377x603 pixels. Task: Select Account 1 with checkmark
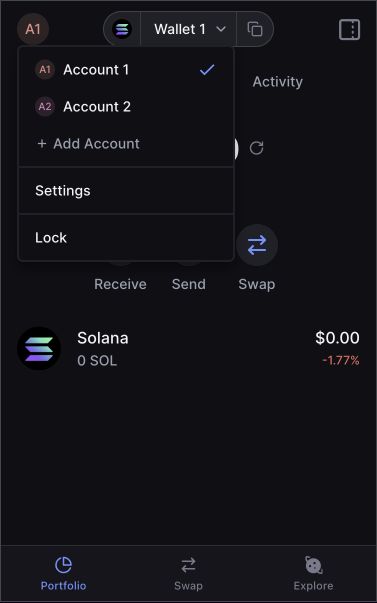tap(126, 70)
